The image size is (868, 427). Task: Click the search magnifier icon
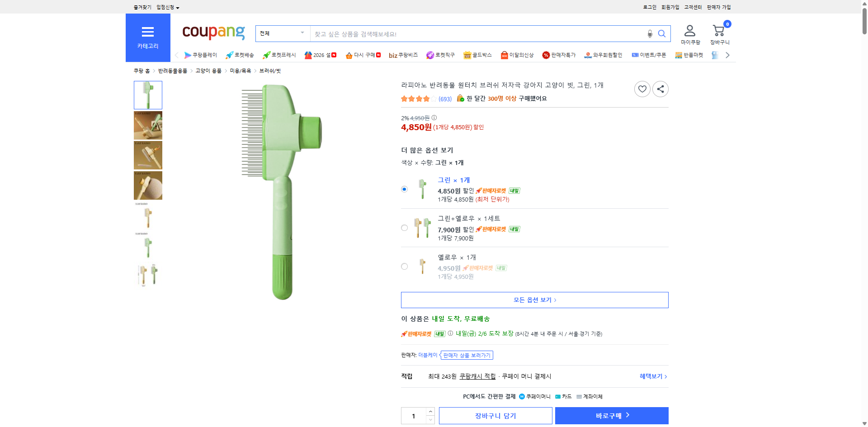[662, 33]
